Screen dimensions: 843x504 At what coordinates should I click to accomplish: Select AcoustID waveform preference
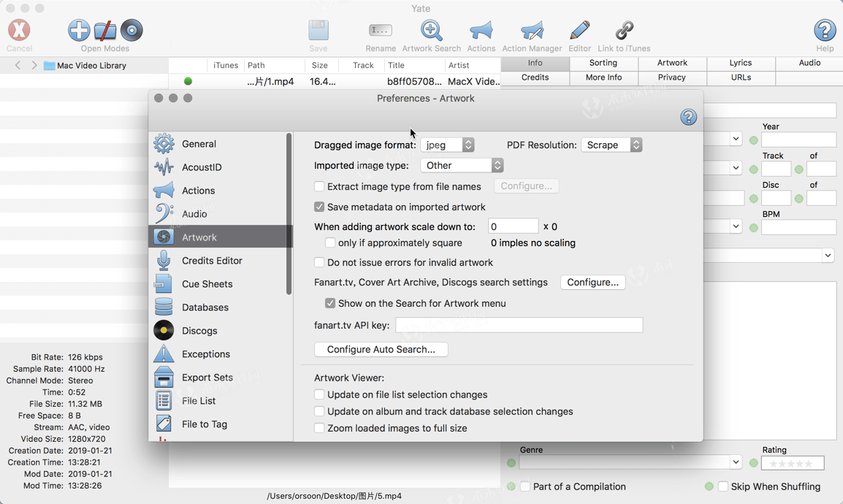point(164,167)
